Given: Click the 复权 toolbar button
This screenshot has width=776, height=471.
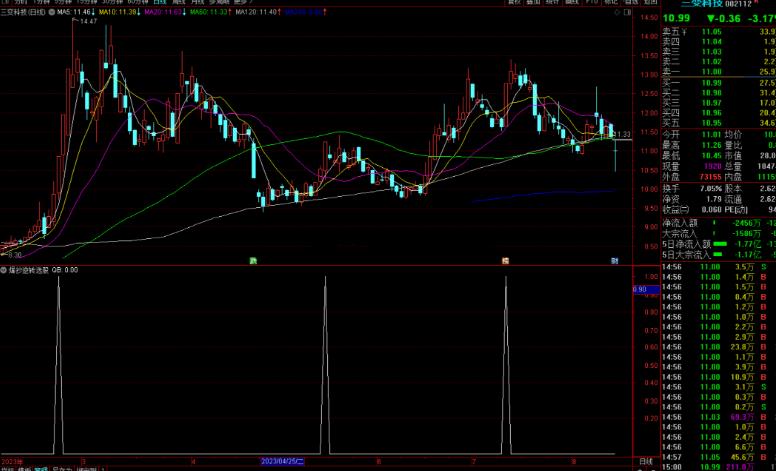Looking at the screenshot, I should [x=515, y=2].
